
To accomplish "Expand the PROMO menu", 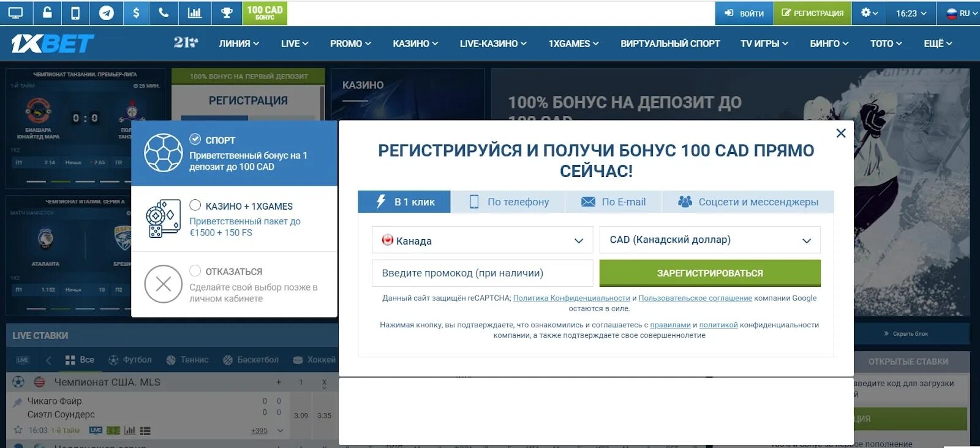I will coord(350,44).
